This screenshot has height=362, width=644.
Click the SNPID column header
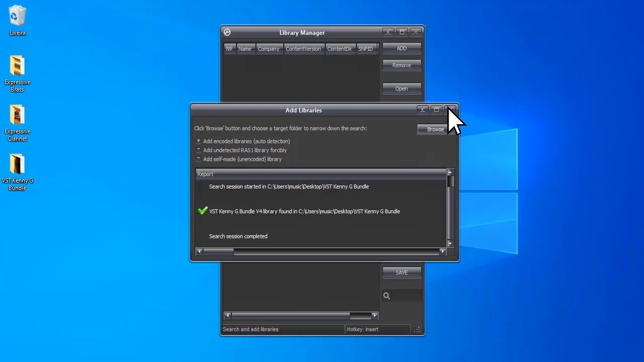pyautogui.click(x=366, y=49)
